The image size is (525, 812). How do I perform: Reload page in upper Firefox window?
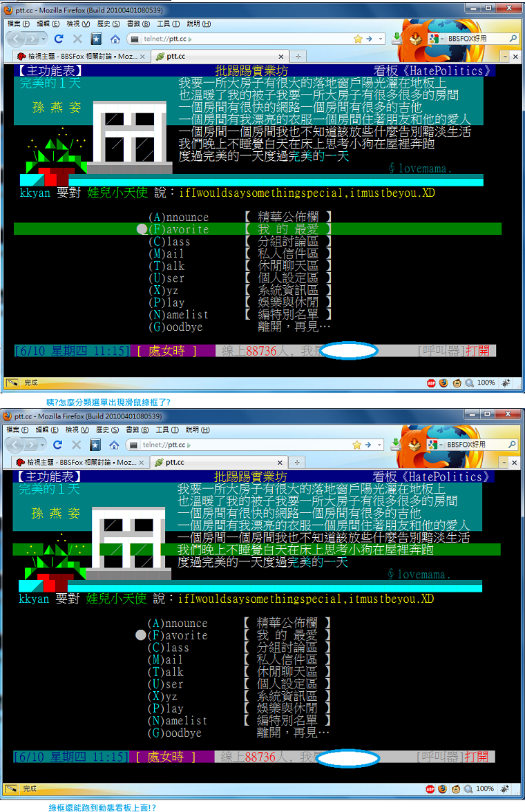(x=59, y=39)
